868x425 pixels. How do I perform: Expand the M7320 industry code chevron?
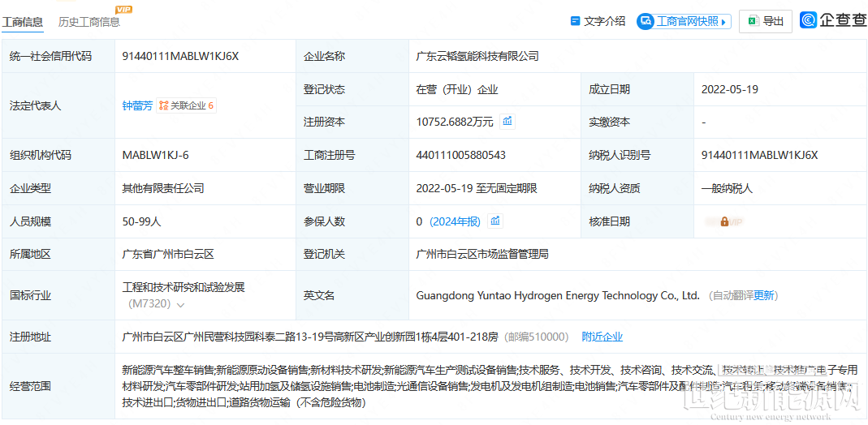tap(180, 305)
